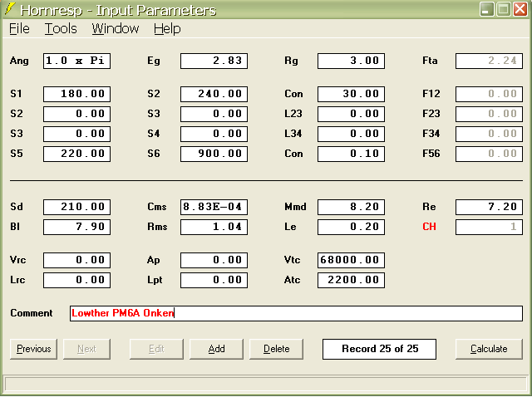Select the Lpt field
The width and height of the screenshot is (532, 397).
pyautogui.click(x=214, y=281)
